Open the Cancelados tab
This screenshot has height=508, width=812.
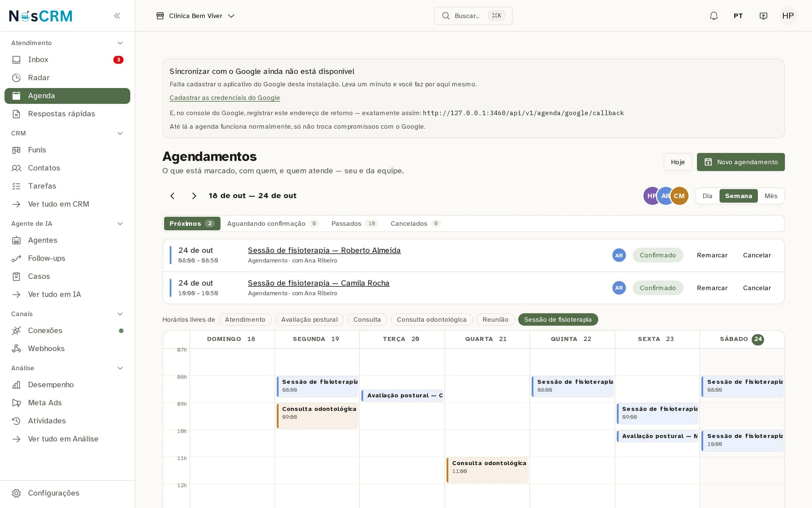pos(415,224)
